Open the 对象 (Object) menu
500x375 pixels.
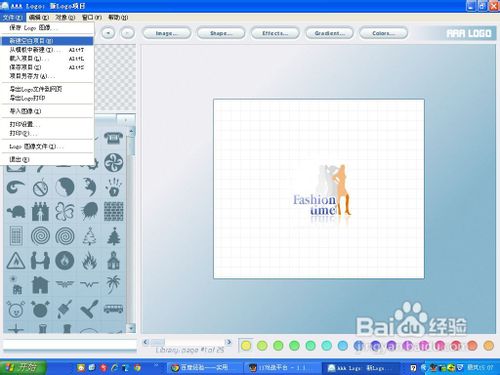tap(65, 17)
